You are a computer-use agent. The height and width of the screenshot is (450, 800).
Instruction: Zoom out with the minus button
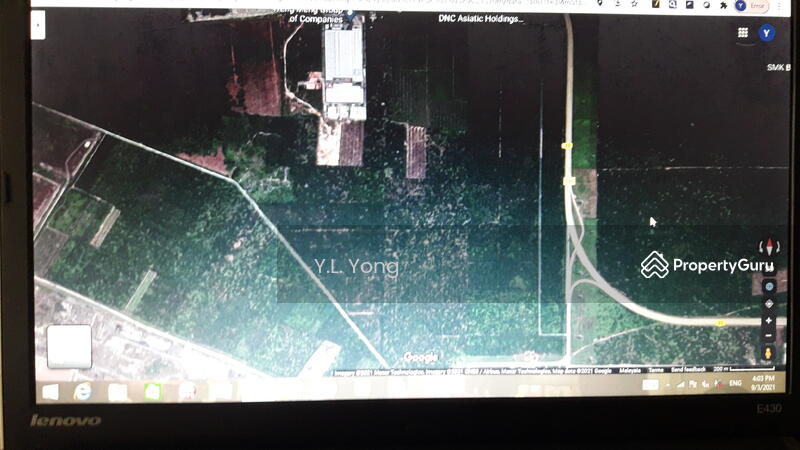coord(768,337)
